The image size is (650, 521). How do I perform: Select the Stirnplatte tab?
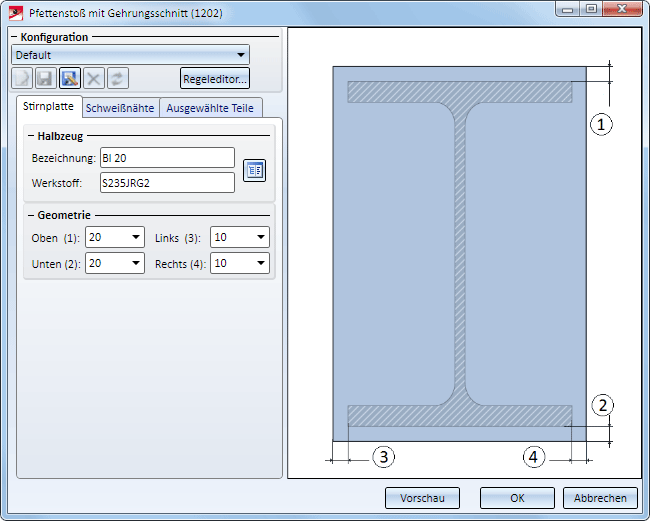click(48, 107)
